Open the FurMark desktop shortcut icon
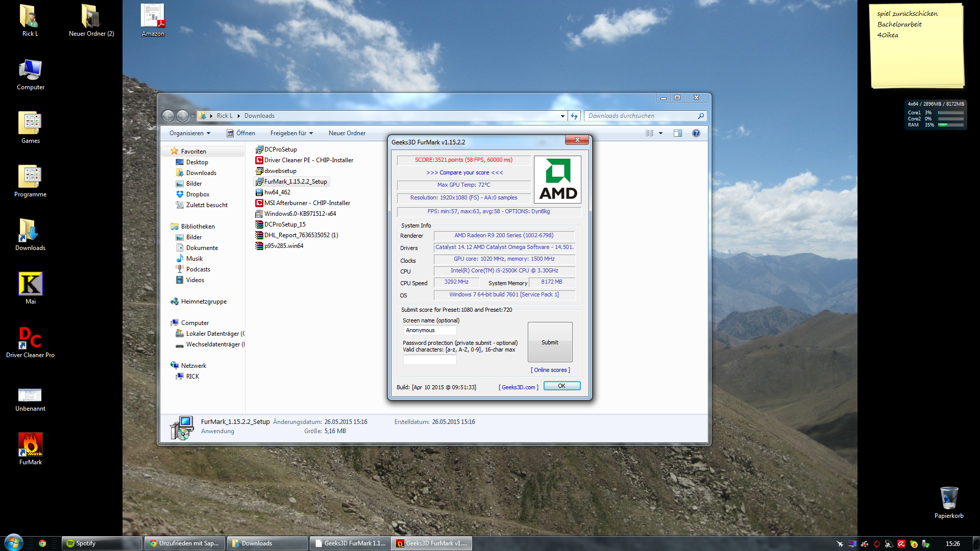The width and height of the screenshot is (980, 551). [x=31, y=445]
